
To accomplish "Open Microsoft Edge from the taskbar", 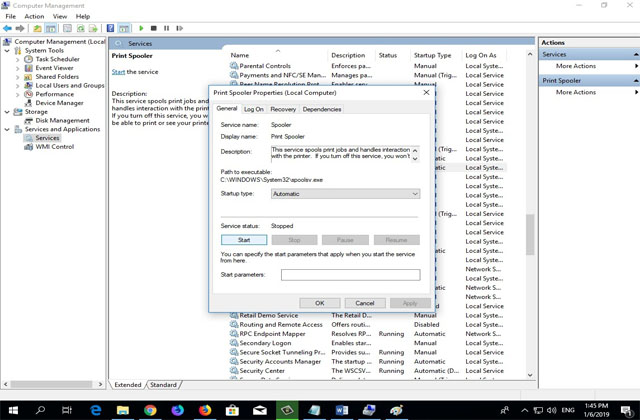I will [95, 410].
